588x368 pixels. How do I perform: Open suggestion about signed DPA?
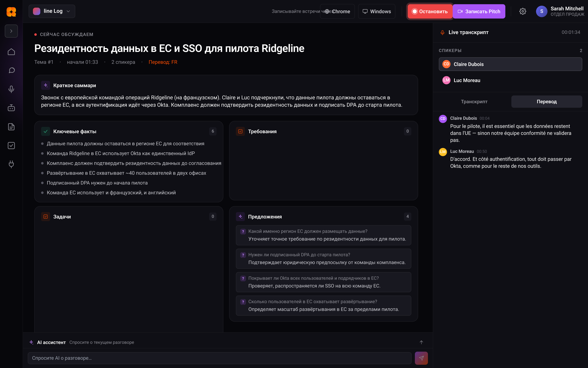(x=323, y=258)
